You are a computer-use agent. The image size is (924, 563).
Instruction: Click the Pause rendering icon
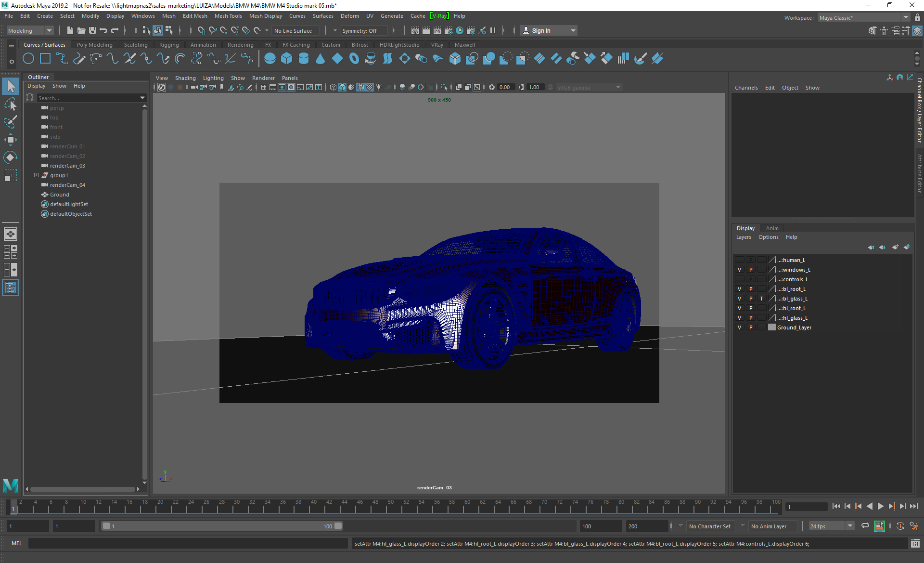tap(493, 30)
